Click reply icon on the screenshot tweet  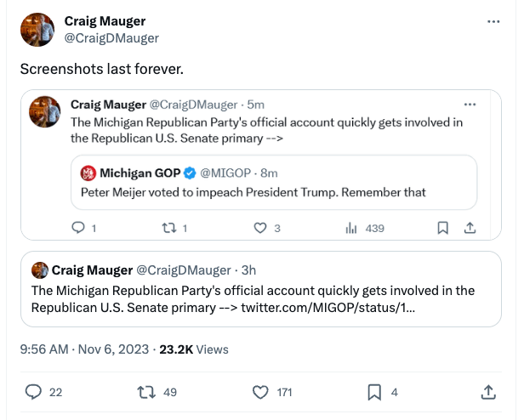tap(79, 228)
